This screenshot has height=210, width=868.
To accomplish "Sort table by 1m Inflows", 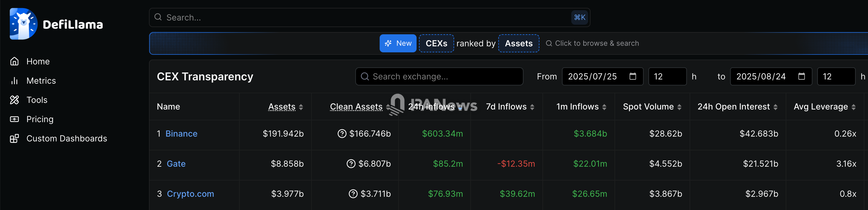I will coord(581,107).
